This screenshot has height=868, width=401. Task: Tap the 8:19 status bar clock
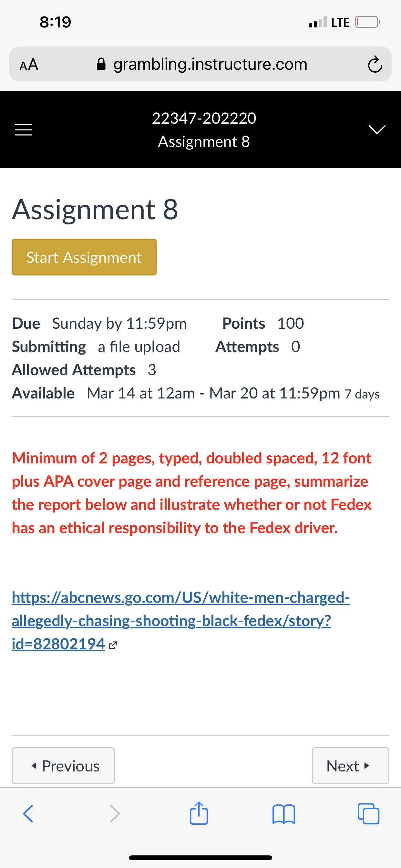55,22
